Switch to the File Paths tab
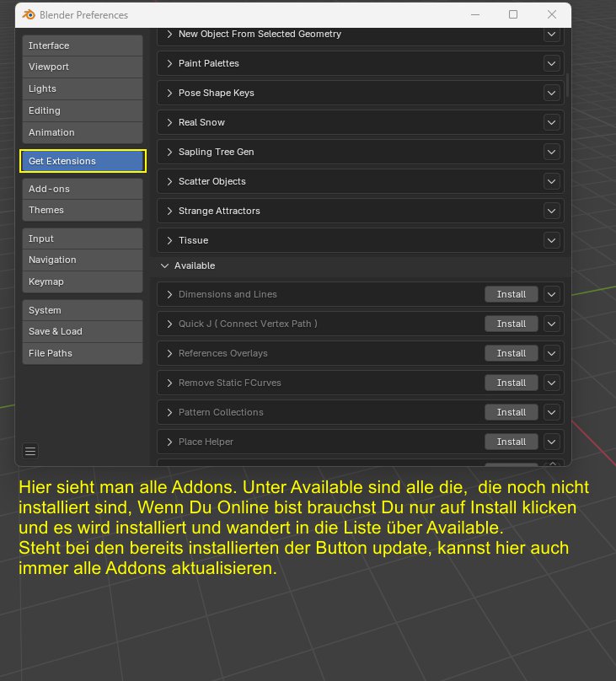Image resolution: width=616 pixels, height=681 pixels. (x=83, y=353)
